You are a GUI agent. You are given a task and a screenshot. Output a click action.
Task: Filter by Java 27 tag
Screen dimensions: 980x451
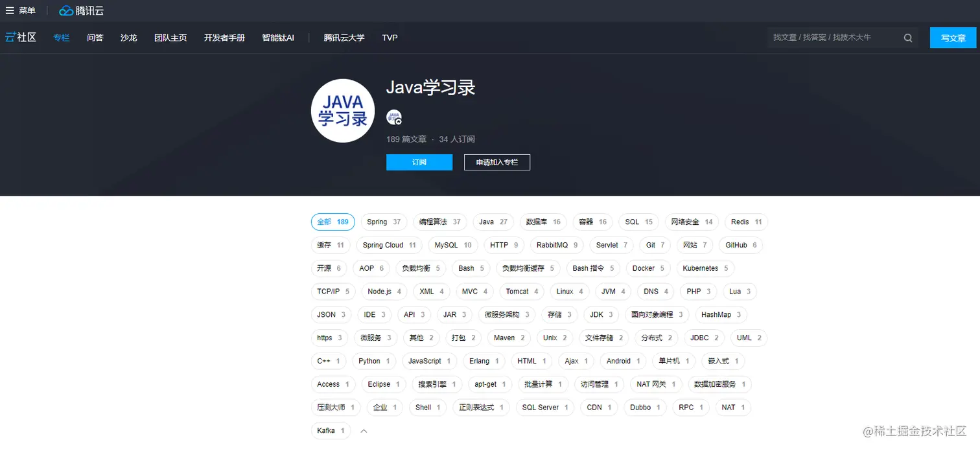pos(493,222)
